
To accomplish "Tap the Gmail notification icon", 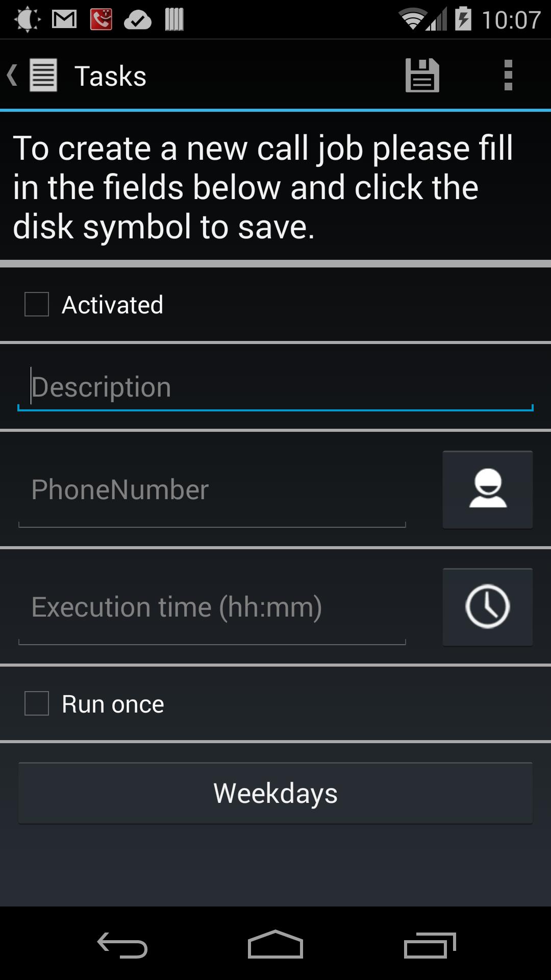I will coord(64,20).
